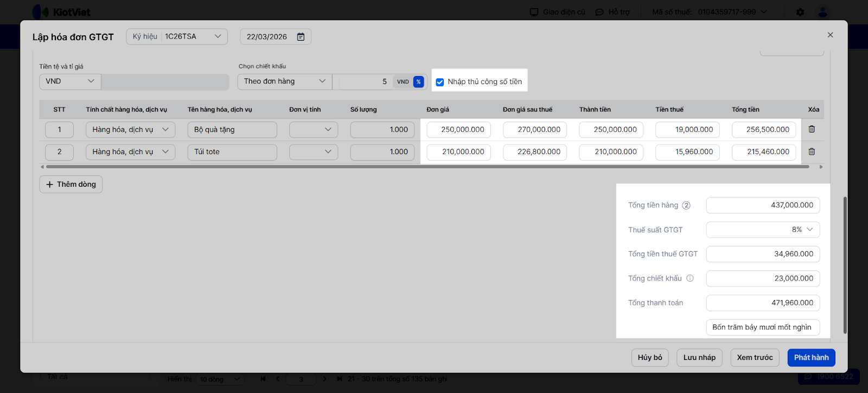Go to the previous page in background pagination
868x393 pixels.
(x=278, y=379)
